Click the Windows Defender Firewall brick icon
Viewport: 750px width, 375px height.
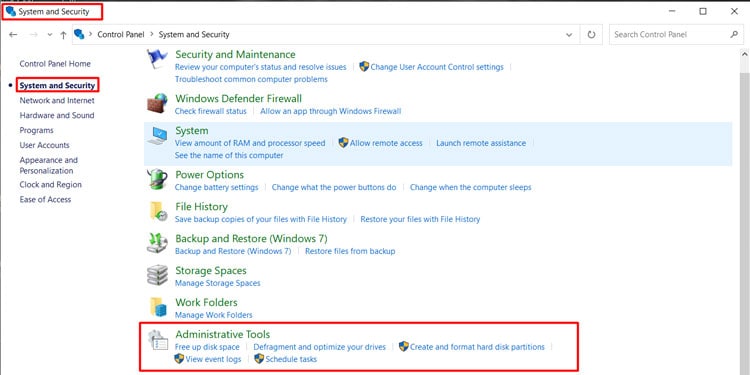pyautogui.click(x=157, y=103)
